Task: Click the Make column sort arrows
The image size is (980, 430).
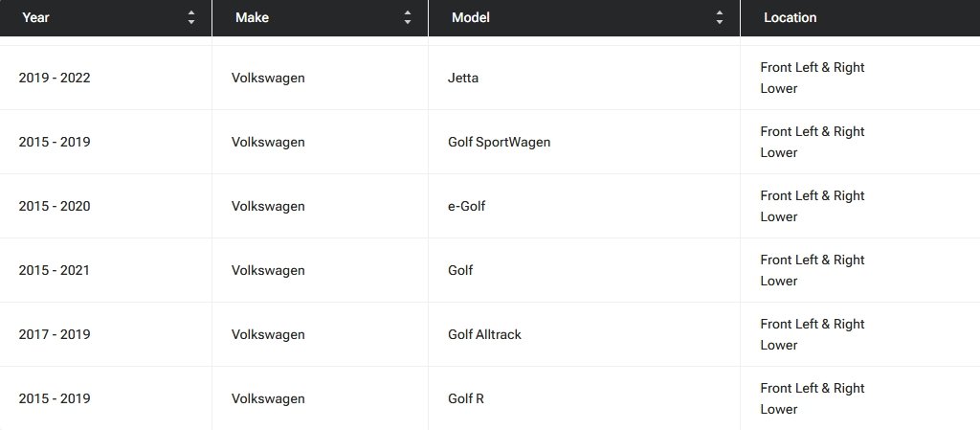Action: (x=408, y=17)
